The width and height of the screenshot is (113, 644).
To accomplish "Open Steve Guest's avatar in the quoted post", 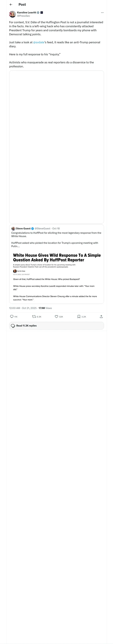I will coord(13,229).
